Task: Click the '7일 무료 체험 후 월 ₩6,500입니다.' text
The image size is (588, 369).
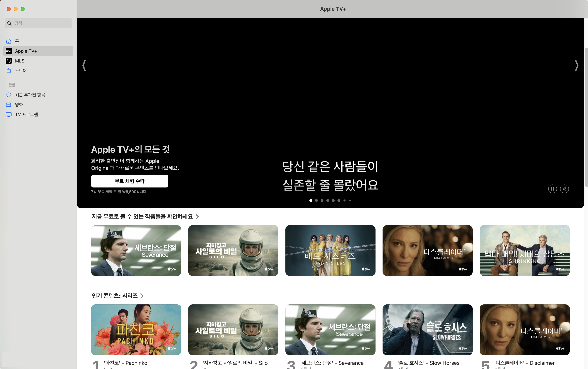Action: coord(119,192)
